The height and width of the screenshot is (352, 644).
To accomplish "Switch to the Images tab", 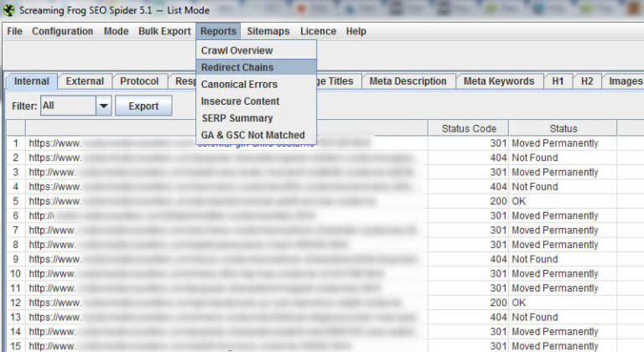I will tap(625, 81).
